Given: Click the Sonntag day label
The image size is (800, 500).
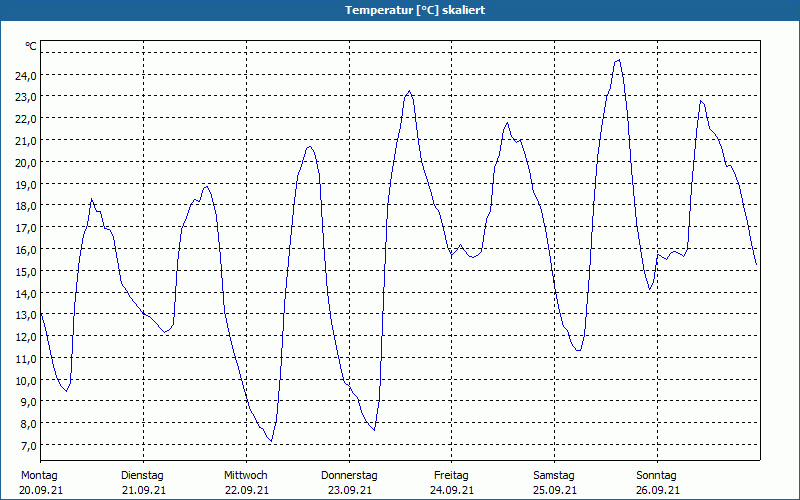Looking at the screenshot, I should [x=657, y=475].
